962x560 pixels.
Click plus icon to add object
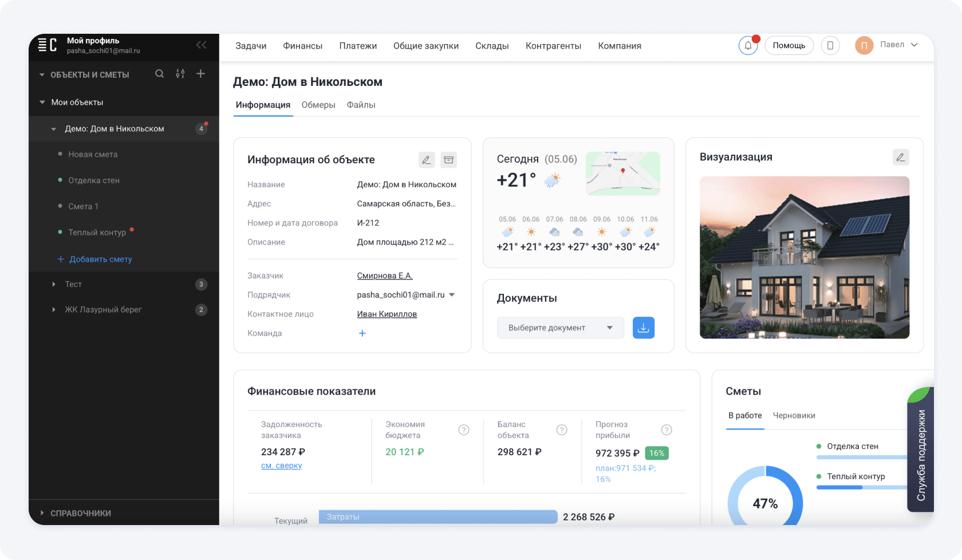200,74
